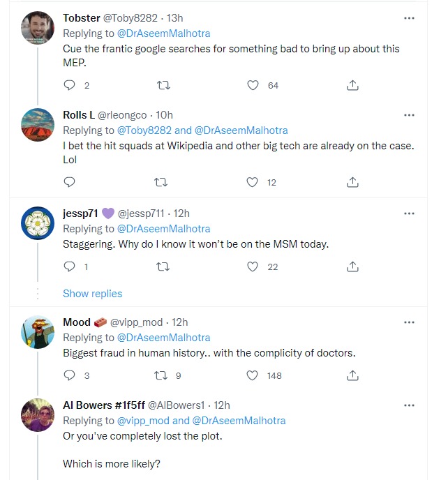448x480 pixels.
Task: Open jessp71's white rose avatar
Action: pos(38,223)
